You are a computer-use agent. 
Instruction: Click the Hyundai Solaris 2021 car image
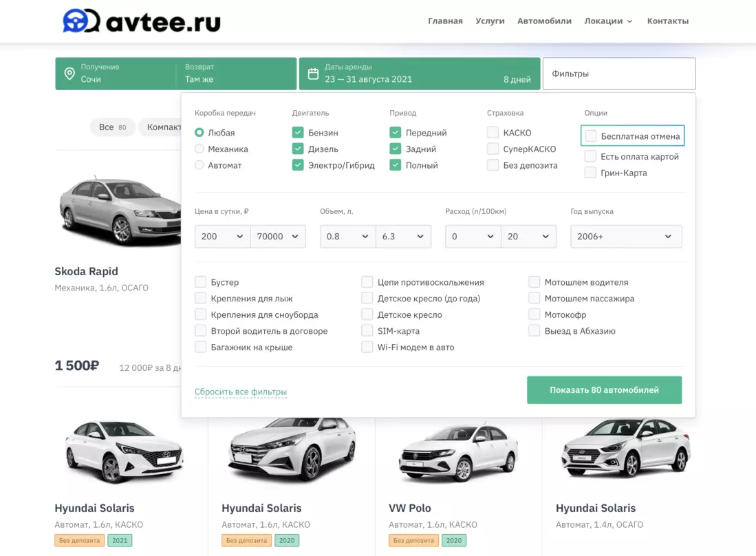tap(125, 451)
